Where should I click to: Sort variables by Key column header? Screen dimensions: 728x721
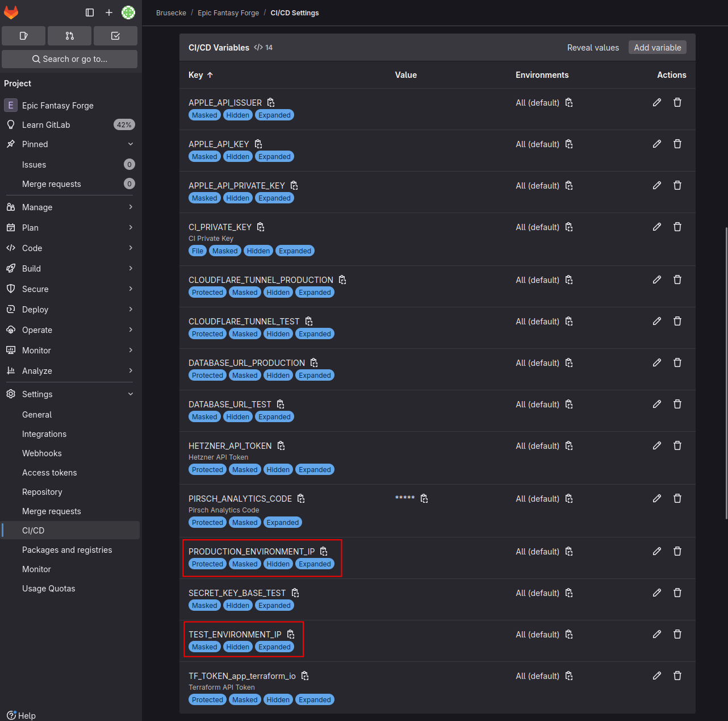point(201,75)
